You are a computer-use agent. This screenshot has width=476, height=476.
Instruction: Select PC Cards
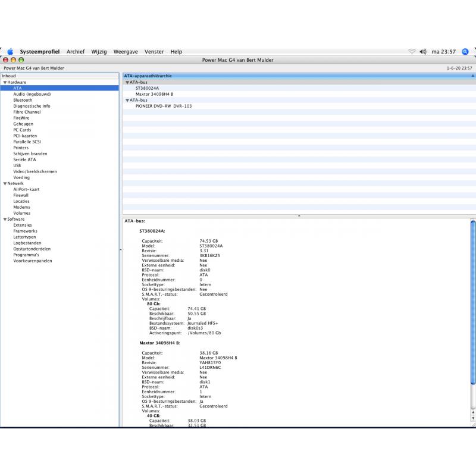click(22, 130)
